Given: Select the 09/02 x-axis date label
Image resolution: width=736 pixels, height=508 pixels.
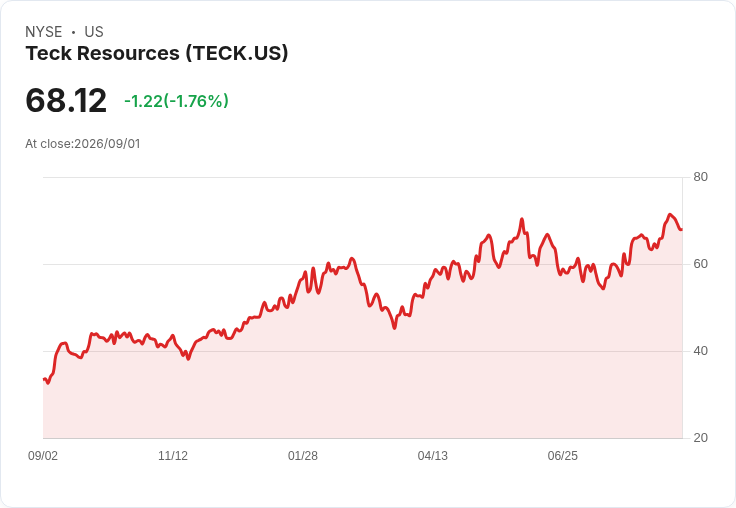Looking at the screenshot, I should tap(43, 455).
